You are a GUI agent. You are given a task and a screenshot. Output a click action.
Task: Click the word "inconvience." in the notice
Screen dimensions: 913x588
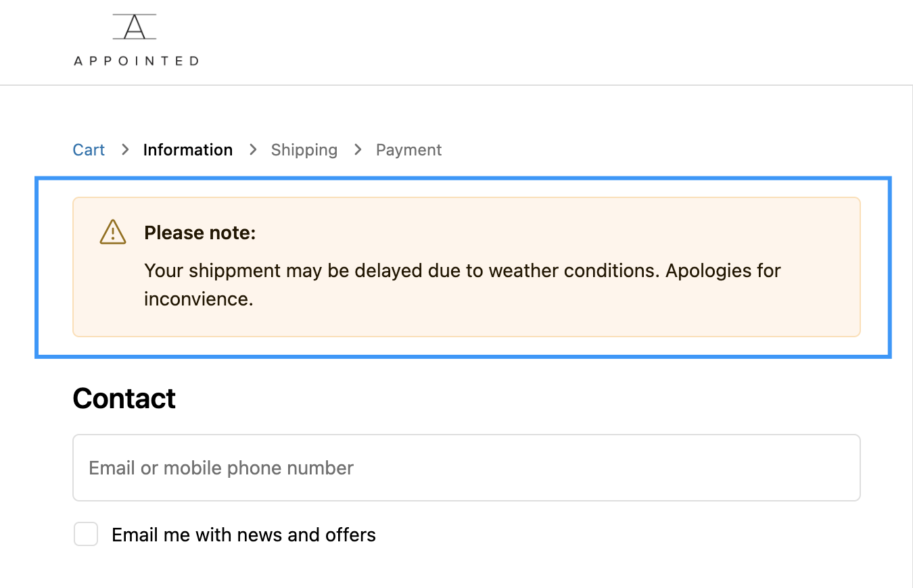pos(198,299)
